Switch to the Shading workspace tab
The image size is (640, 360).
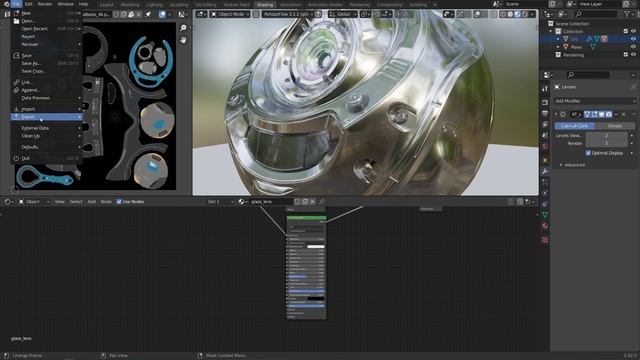(264, 4)
